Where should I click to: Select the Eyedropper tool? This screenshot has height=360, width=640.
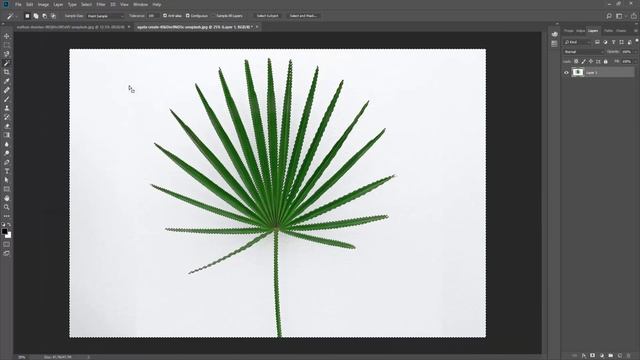[7, 81]
